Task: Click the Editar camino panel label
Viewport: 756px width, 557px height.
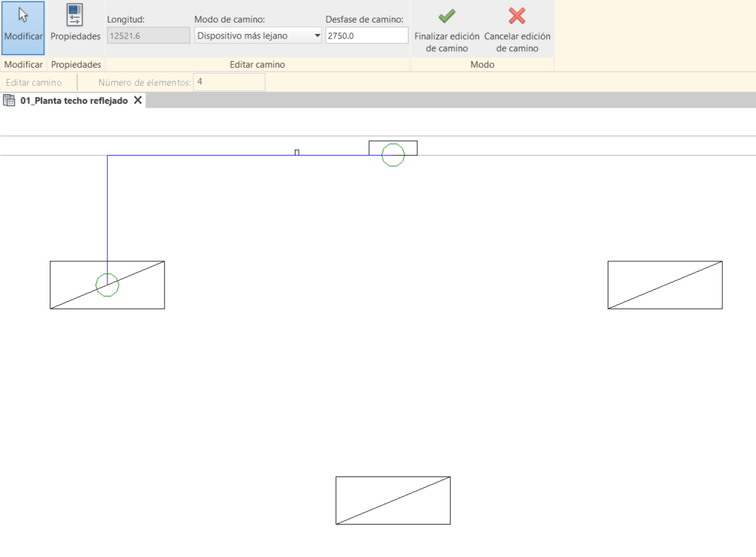Action: [257, 65]
